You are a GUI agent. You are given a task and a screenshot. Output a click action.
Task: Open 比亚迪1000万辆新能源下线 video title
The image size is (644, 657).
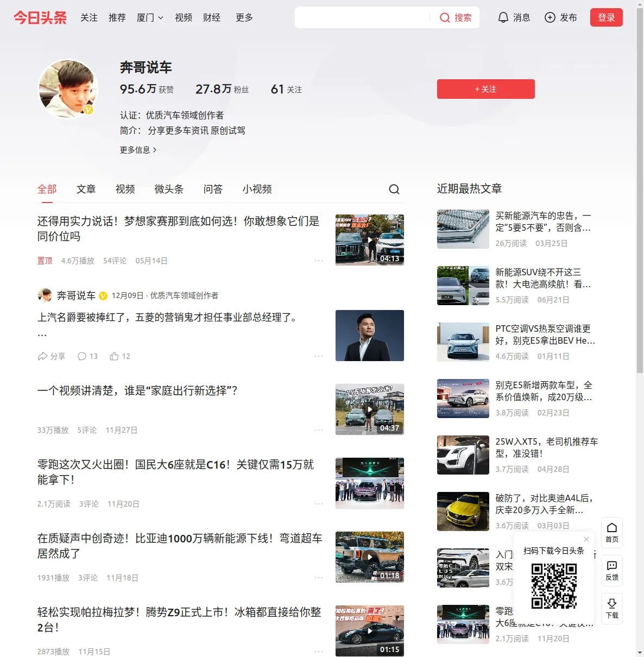pyautogui.click(x=180, y=546)
